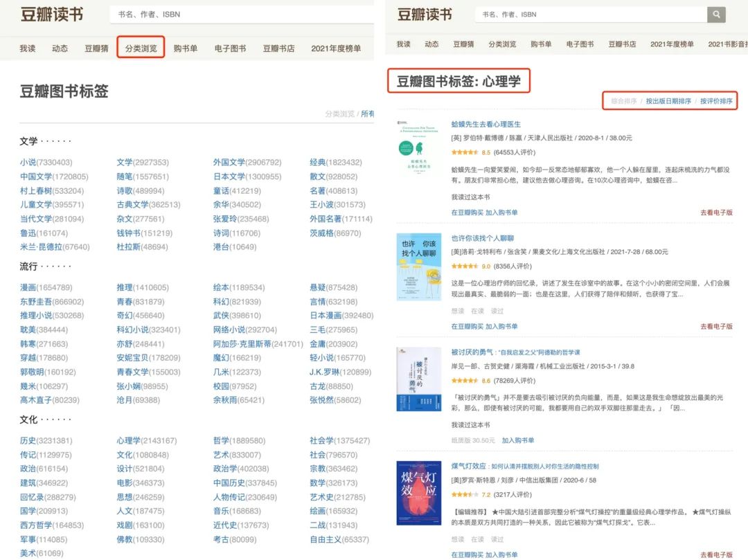Open the 艺术史 tag link
748x560 pixels.
(x=321, y=497)
